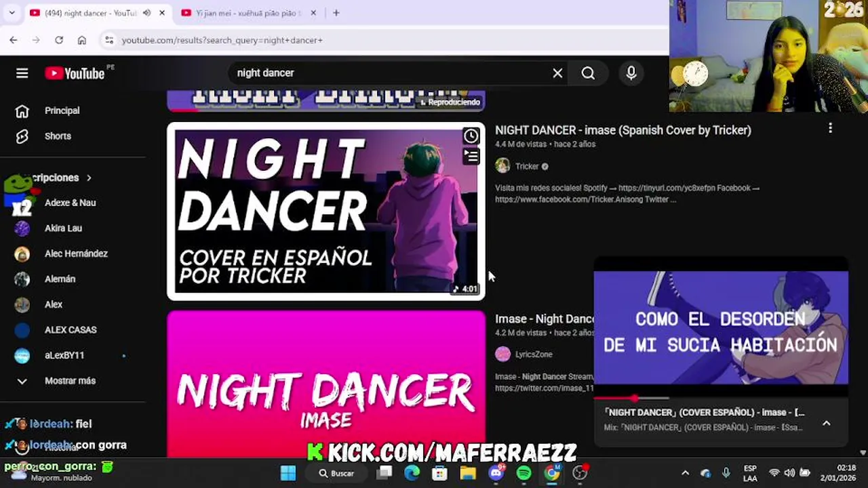Viewport: 868px width, 488px height.
Task: Open NIGHT DANCER Spanish Cover video title
Action: 623,130
